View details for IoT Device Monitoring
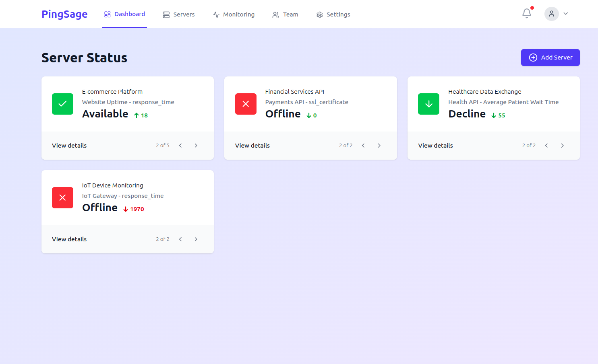The height and width of the screenshot is (364, 598). click(69, 239)
